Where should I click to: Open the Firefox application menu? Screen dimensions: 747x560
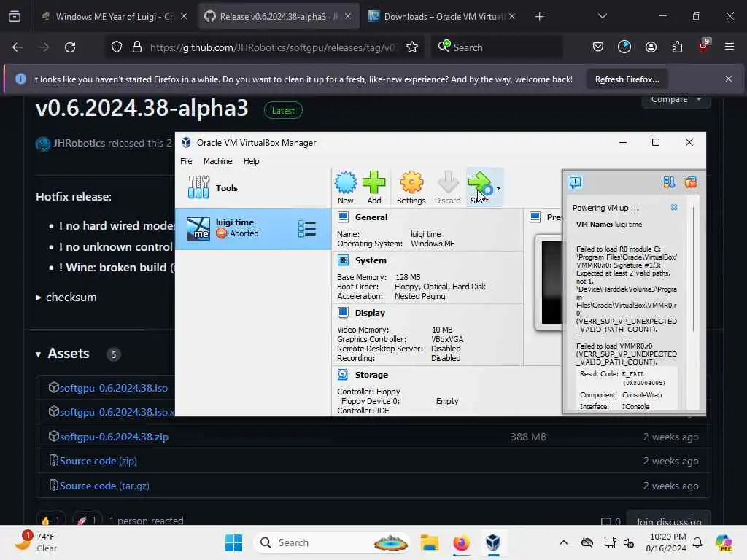729,47
